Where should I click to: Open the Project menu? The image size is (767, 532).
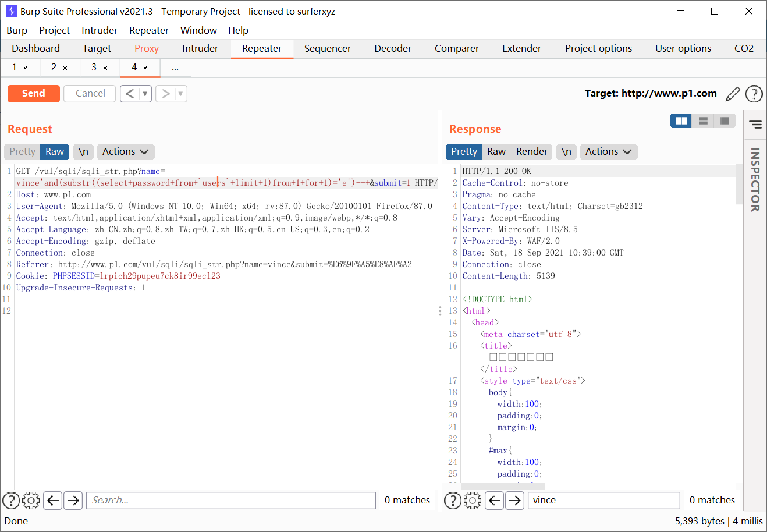pos(54,30)
